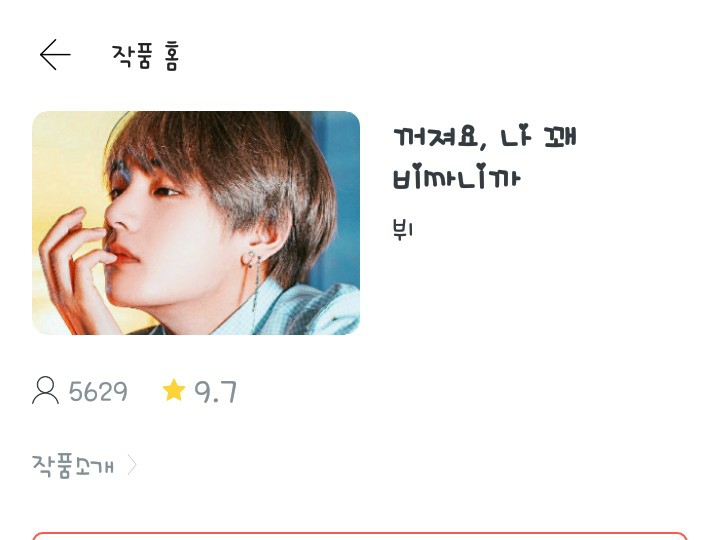Click the word 꺼져요 in the title
Image resolution: width=720 pixels, height=540 pixels.
point(436,137)
